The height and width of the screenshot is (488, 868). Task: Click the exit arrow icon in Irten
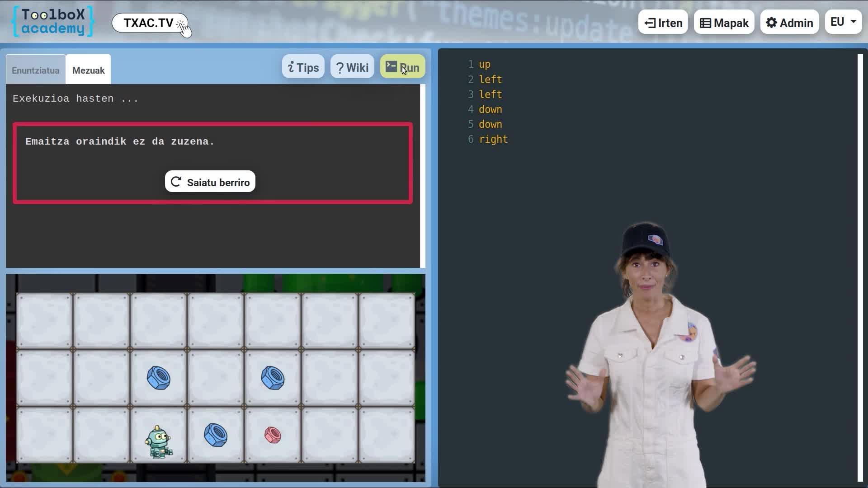tap(650, 23)
